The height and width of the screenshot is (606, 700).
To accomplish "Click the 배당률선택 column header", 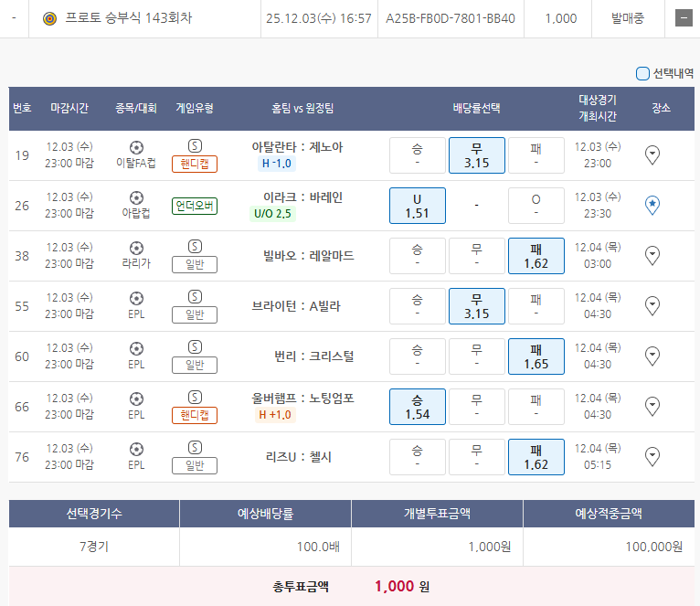I will [x=476, y=108].
